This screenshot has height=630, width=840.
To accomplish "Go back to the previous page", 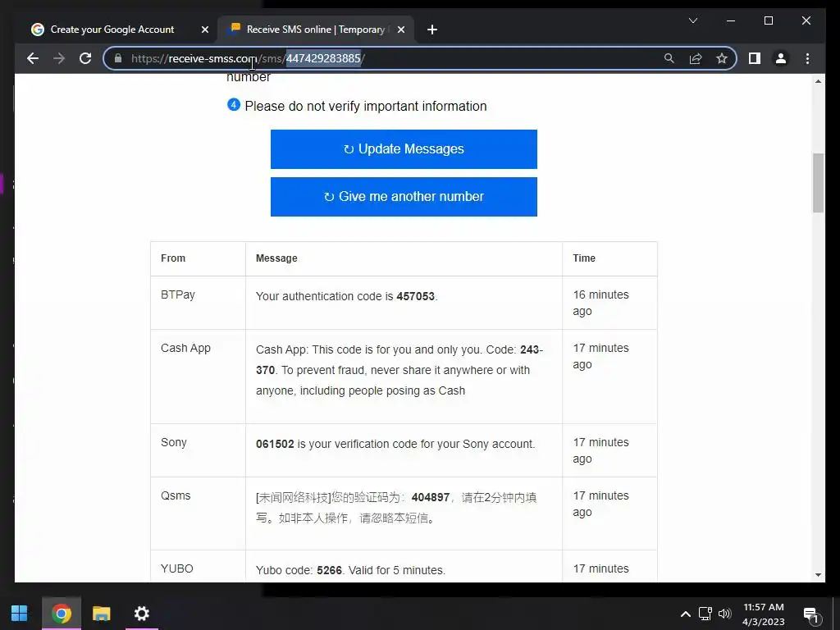I will (x=33, y=58).
